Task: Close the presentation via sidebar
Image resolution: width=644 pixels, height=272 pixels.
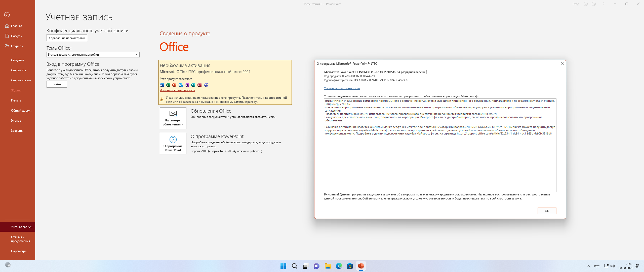Action: coord(18,131)
